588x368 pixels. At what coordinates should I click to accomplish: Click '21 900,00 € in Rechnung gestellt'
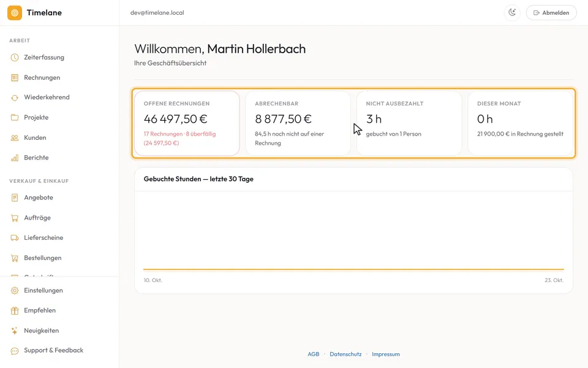[520, 134]
